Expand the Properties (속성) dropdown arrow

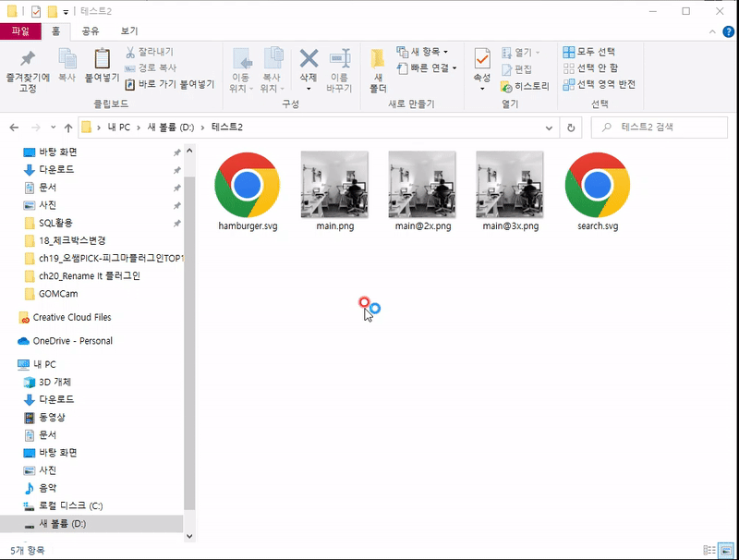pyautogui.click(x=482, y=89)
